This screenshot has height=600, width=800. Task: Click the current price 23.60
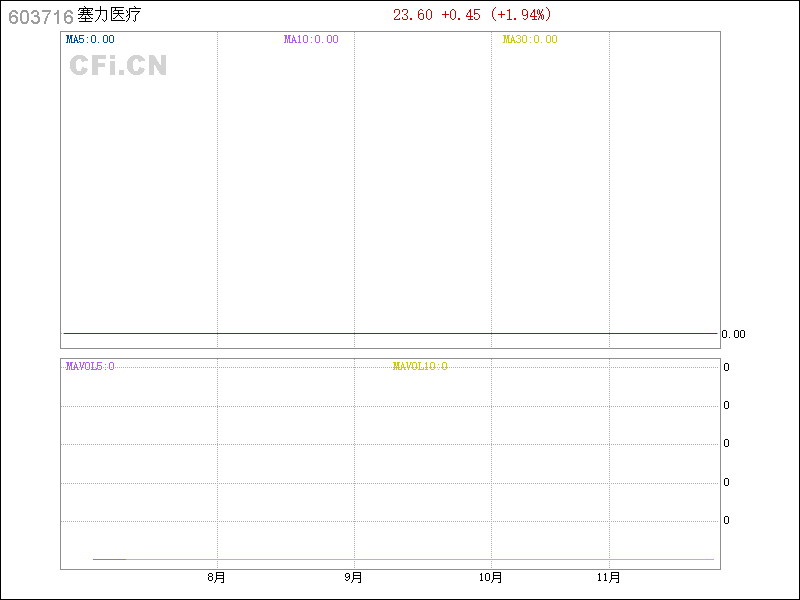[x=413, y=15]
